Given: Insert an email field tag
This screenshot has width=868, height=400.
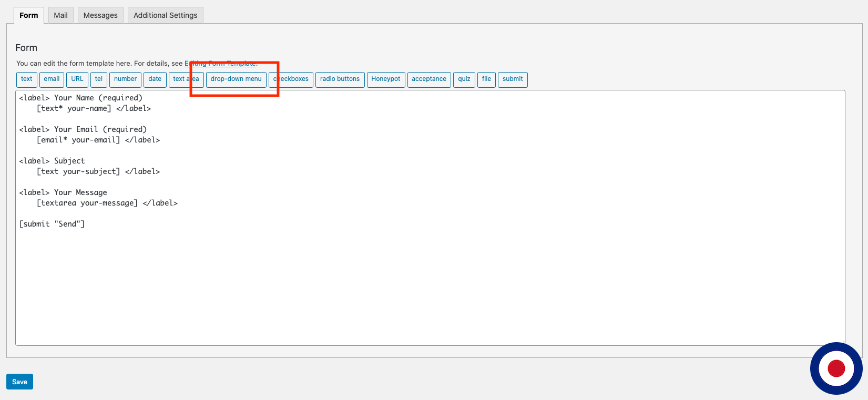Looking at the screenshot, I should pyautogui.click(x=52, y=79).
